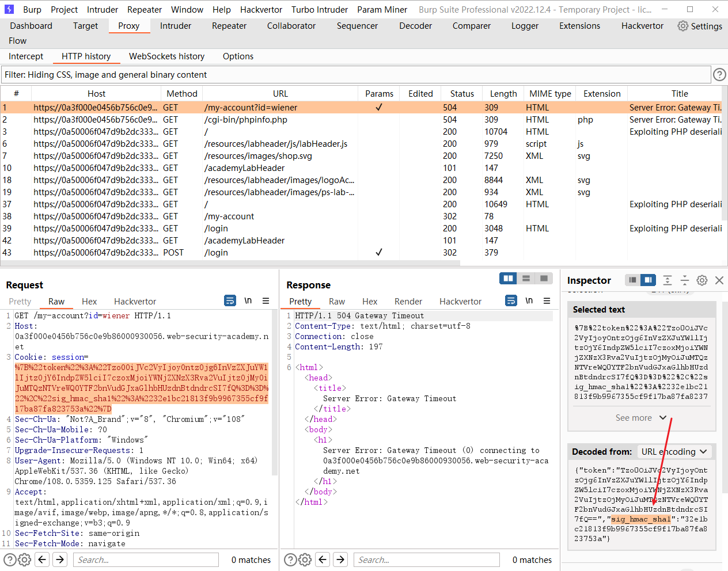Sort history by the MIME type column

coord(550,94)
